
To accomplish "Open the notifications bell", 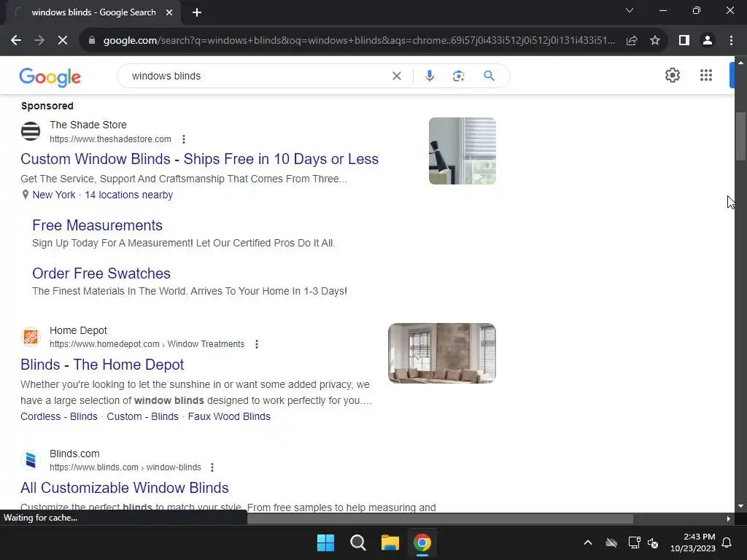I will pos(727,542).
